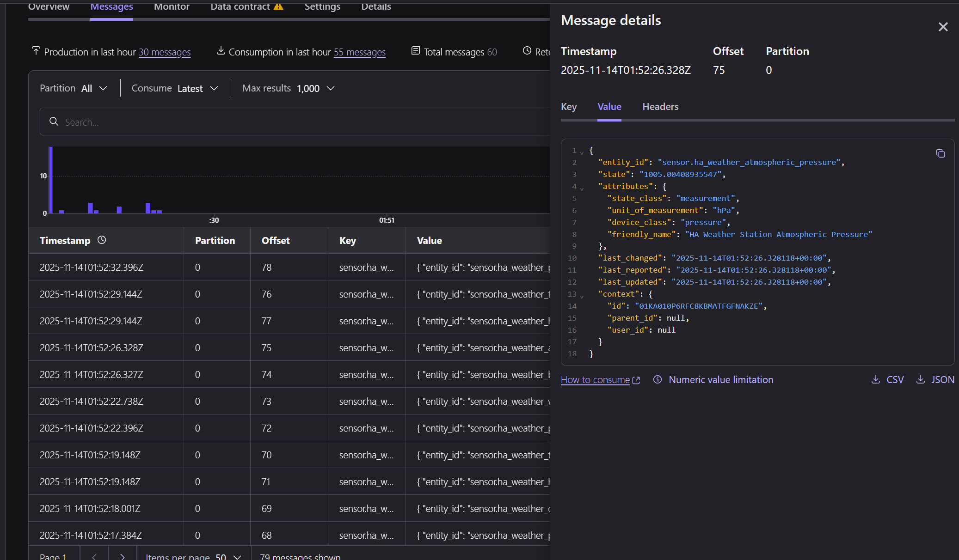Image resolution: width=959 pixels, height=560 pixels.
Task: Click the Total messages 60 label
Action: pyautogui.click(x=460, y=52)
